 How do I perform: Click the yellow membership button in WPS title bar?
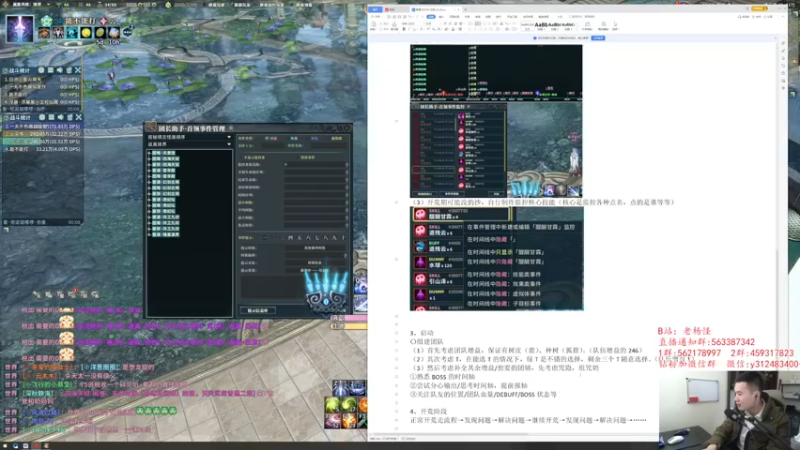coord(759,9)
